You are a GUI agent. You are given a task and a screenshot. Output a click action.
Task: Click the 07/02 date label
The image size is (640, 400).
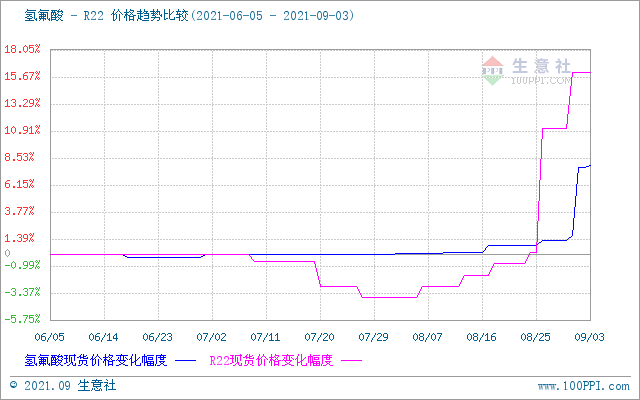pos(211,337)
